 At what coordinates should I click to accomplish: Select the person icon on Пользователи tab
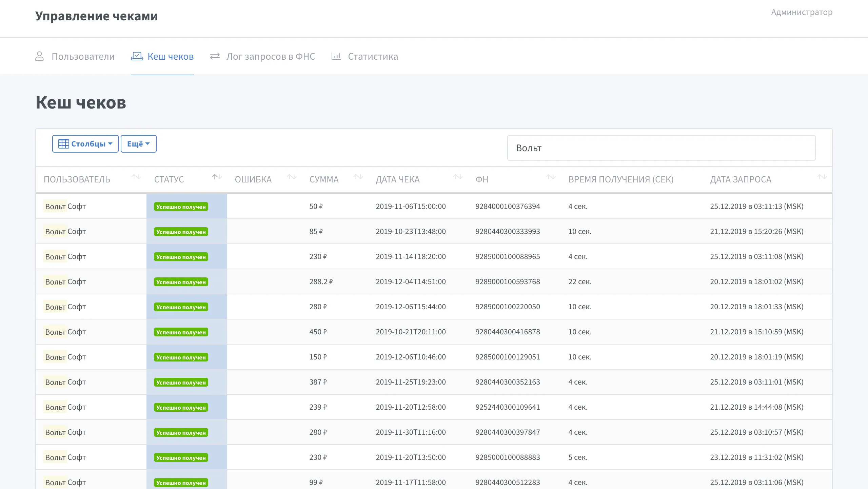click(x=40, y=56)
